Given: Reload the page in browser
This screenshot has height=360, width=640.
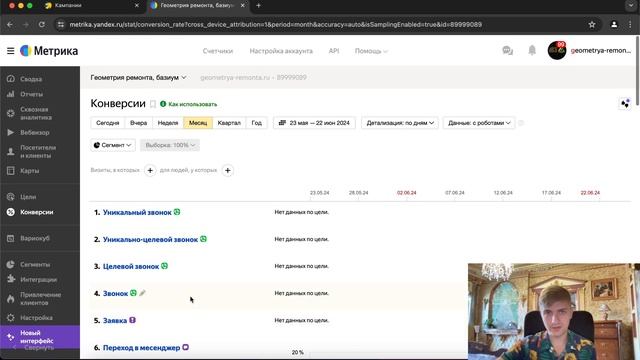Looking at the screenshot, I should [x=42, y=24].
